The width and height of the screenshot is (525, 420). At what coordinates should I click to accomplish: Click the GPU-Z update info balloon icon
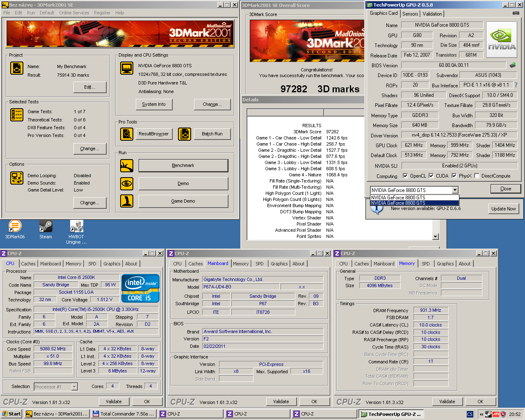pos(377,209)
